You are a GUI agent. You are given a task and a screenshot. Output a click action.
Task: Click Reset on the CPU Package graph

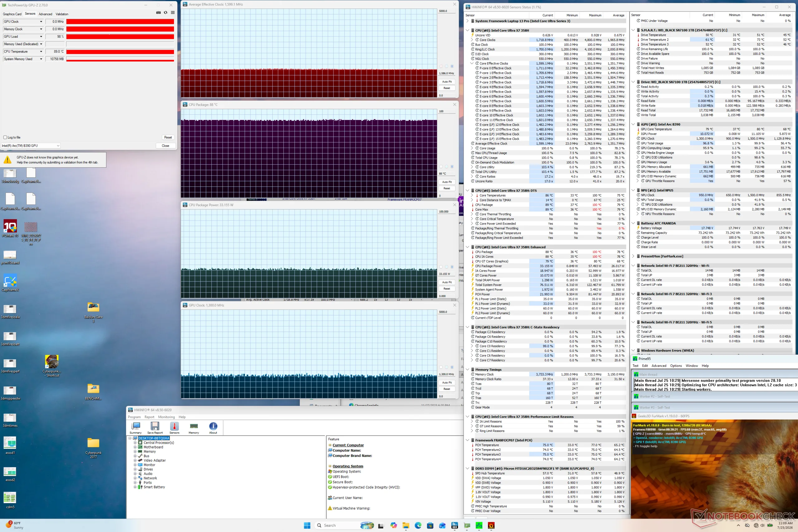447,188
